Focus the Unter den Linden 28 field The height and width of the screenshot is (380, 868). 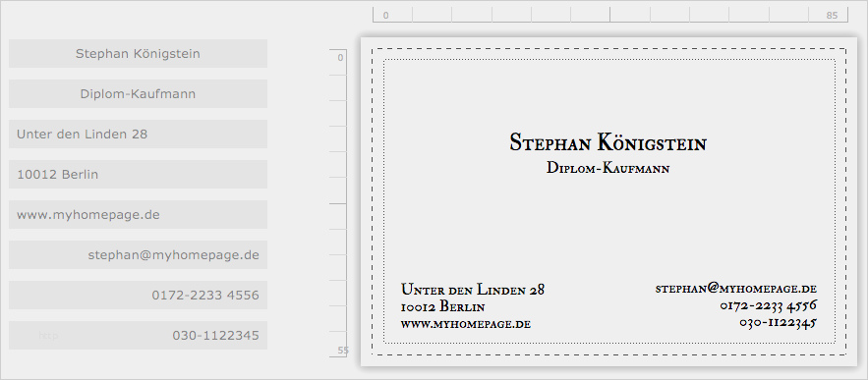pyautogui.click(x=138, y=134)
